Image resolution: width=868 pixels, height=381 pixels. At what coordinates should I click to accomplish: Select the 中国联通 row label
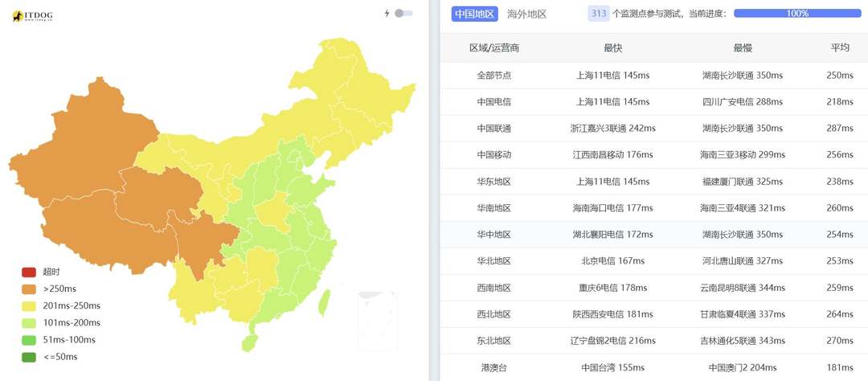[494, 128]
